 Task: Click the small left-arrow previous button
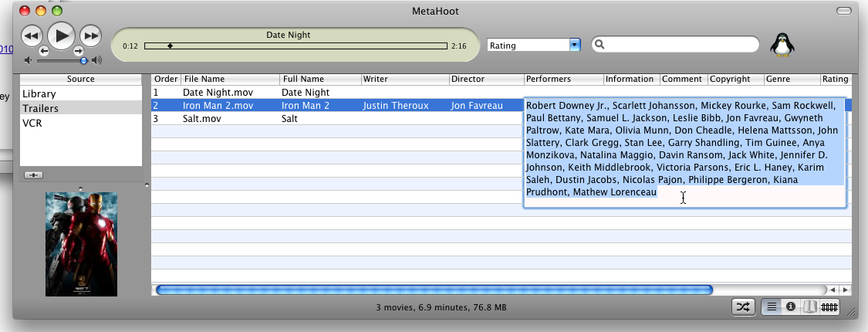(x=44, y=51)
